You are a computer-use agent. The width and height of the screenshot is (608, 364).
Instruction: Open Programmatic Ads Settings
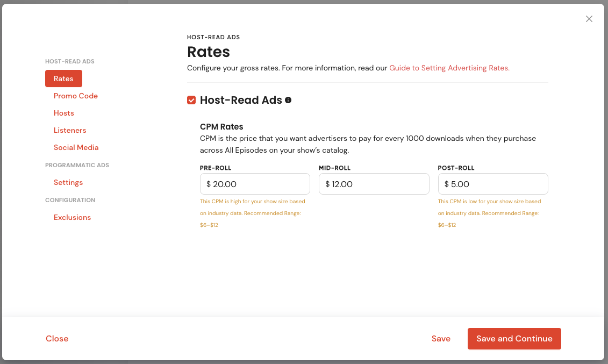(68, 183)
